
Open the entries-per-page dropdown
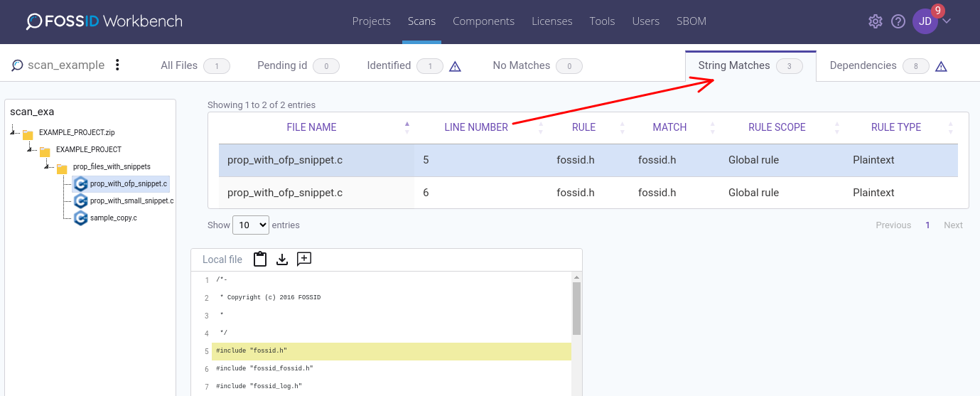[251, 225]
